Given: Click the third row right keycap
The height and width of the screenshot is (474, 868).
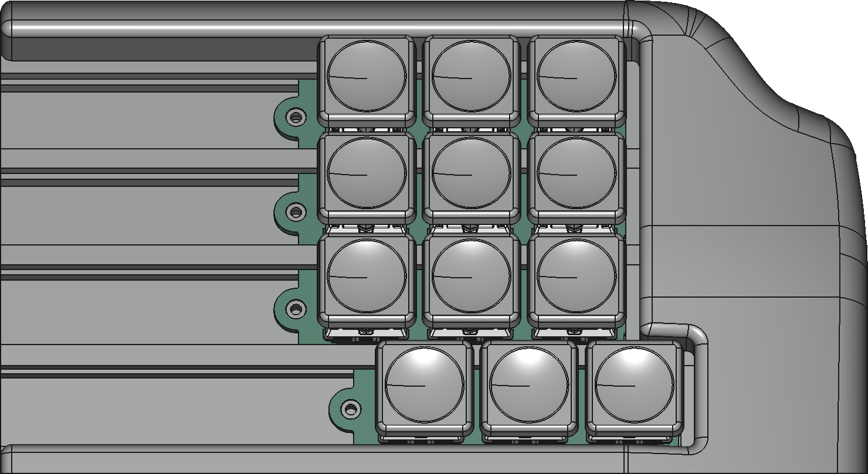Looking at the screenshot, I should pos(577,280).
